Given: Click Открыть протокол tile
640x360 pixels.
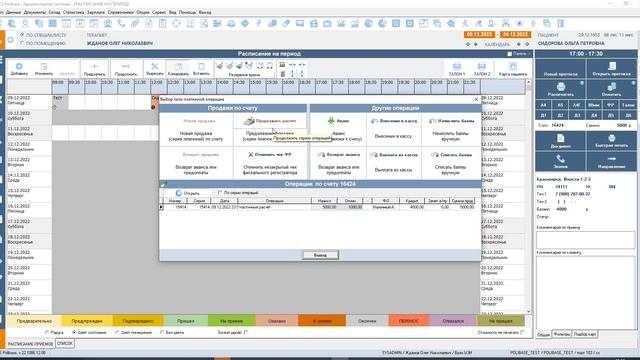Looking at the screenshot, I should tap(611, 69).
